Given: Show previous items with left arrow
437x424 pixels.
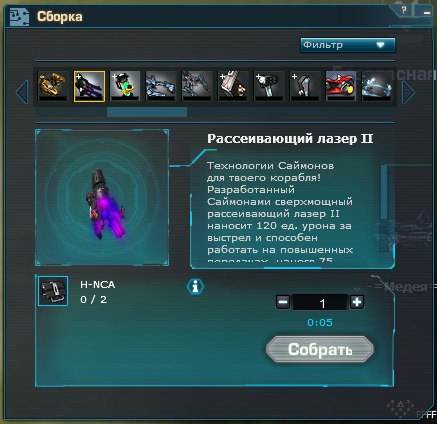Looking at the screenshot, I should coord(22,92).
